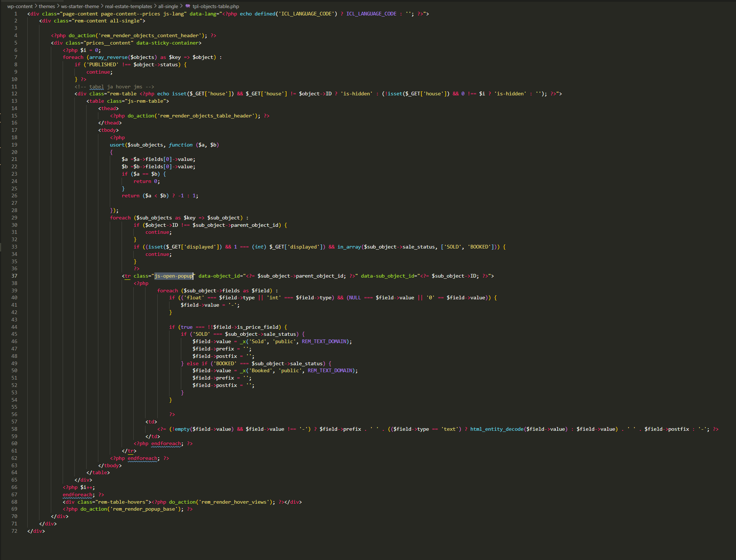Viewport: 736px width, 560px height.
Task: Click the rem-table-hovers class value
Action: click(123, 502)
